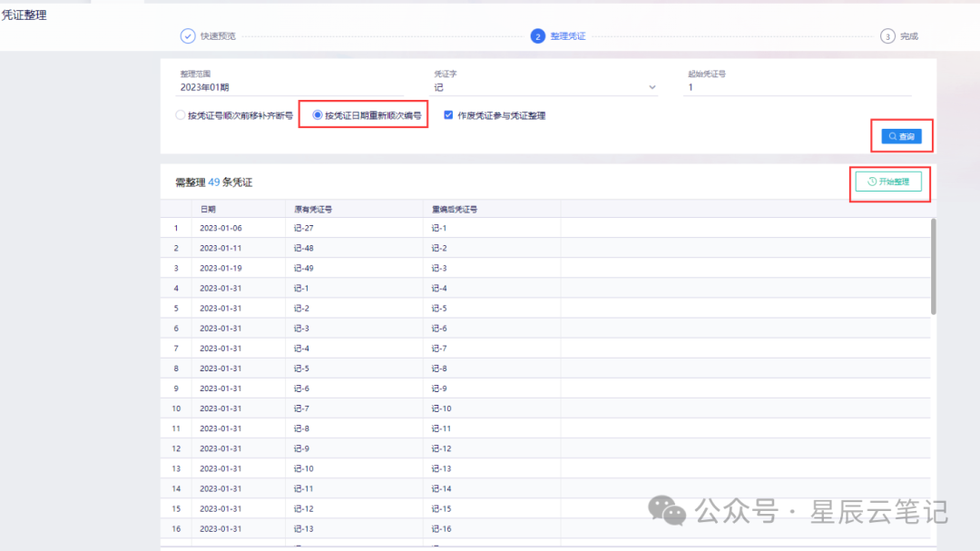Click the step 3 circle for 完成
Viewport: 980px width, 551px height.
coord(887,36)
